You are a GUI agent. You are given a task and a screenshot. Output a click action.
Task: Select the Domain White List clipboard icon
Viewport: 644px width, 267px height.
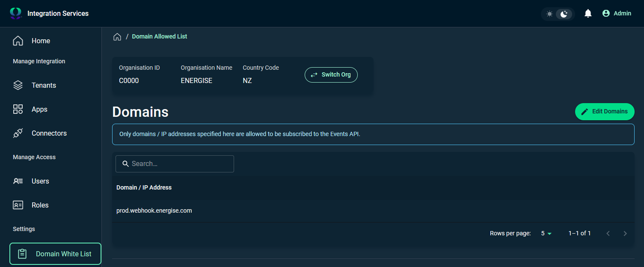click(21, 253)
